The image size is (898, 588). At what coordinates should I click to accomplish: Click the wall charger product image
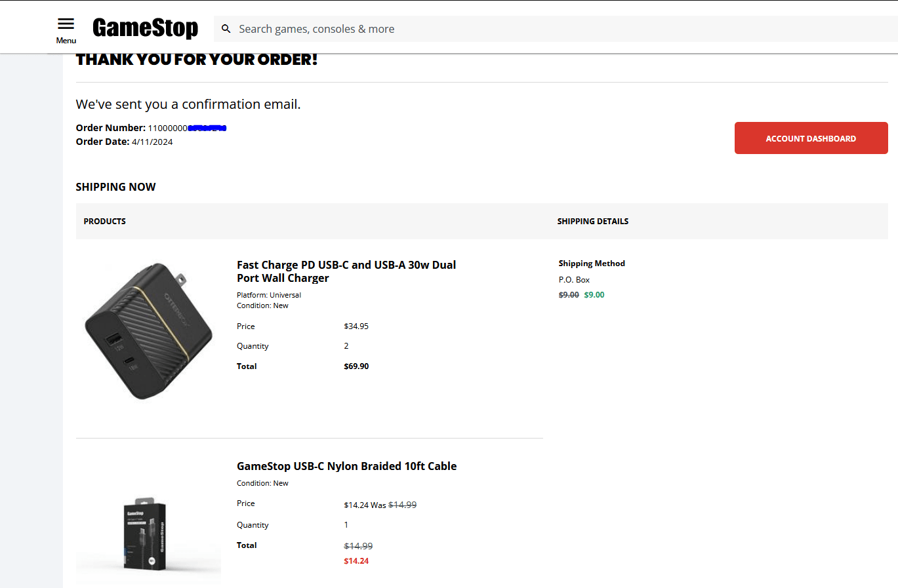click(149, 331)
